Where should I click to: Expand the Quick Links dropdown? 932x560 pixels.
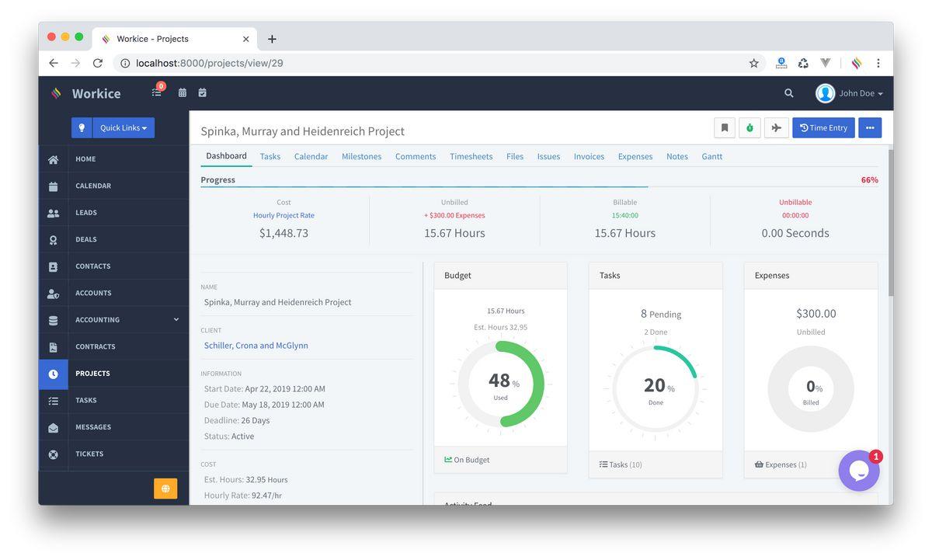click(123, 128)
